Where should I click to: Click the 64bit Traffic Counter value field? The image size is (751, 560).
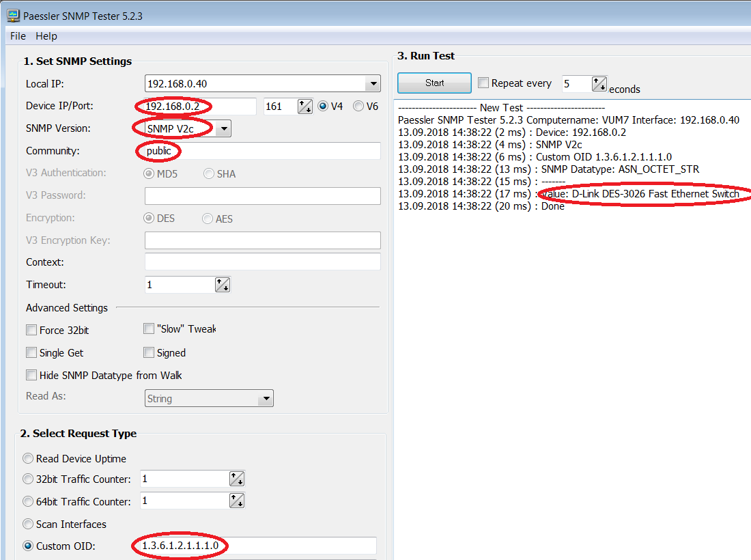click(x=184, y=501)
